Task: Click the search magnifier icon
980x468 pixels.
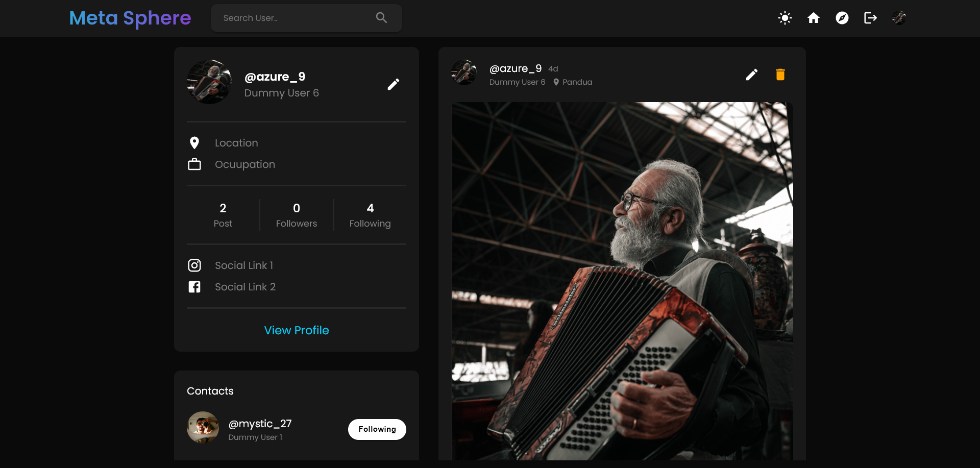Action: coord(381,18)
